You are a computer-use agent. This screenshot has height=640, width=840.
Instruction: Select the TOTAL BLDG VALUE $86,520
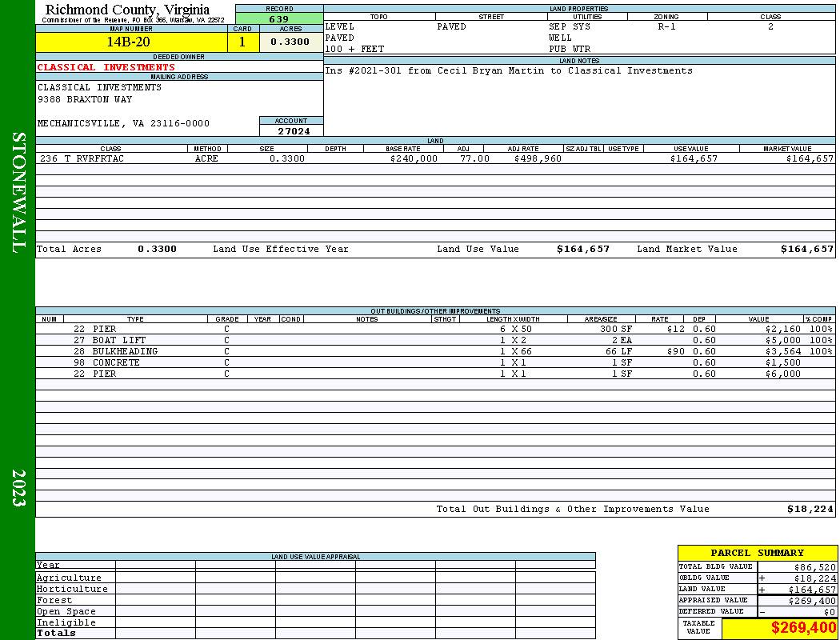(815, 567)
